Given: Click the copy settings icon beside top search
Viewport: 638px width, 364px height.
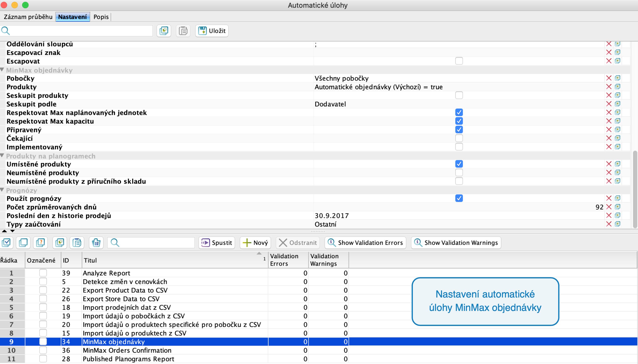Looking at the screenshot, I should pos(164,31).
